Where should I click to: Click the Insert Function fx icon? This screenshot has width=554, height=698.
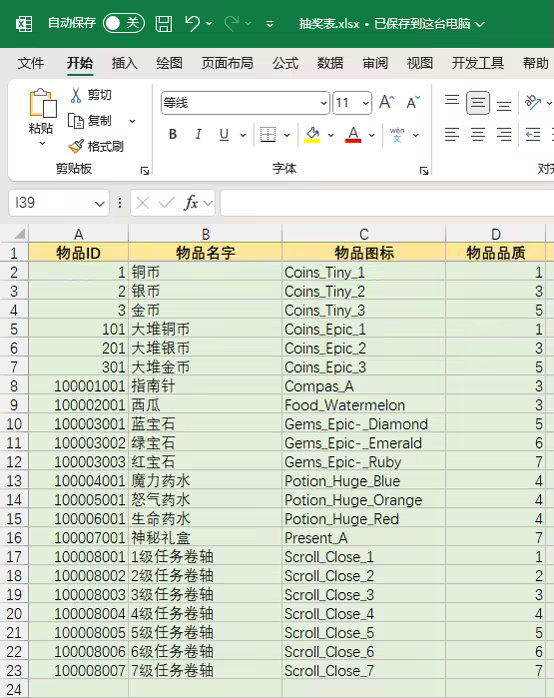[x=191, y=203]
